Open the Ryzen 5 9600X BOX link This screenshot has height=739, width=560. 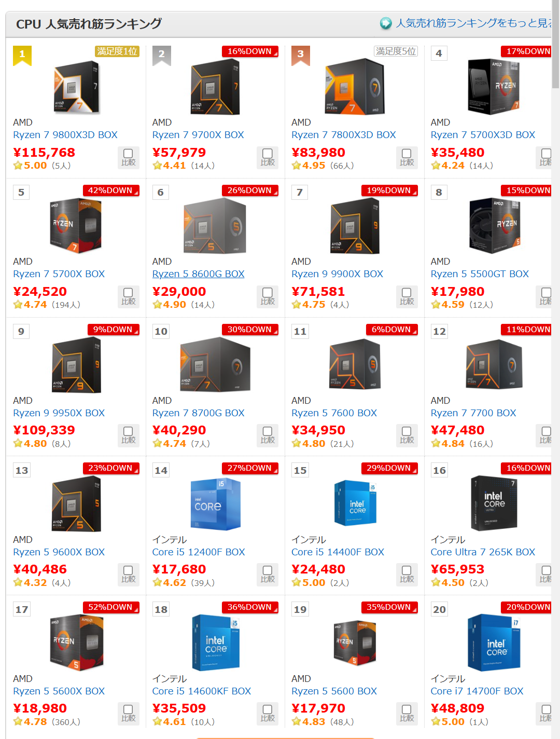tap(59, 552)
